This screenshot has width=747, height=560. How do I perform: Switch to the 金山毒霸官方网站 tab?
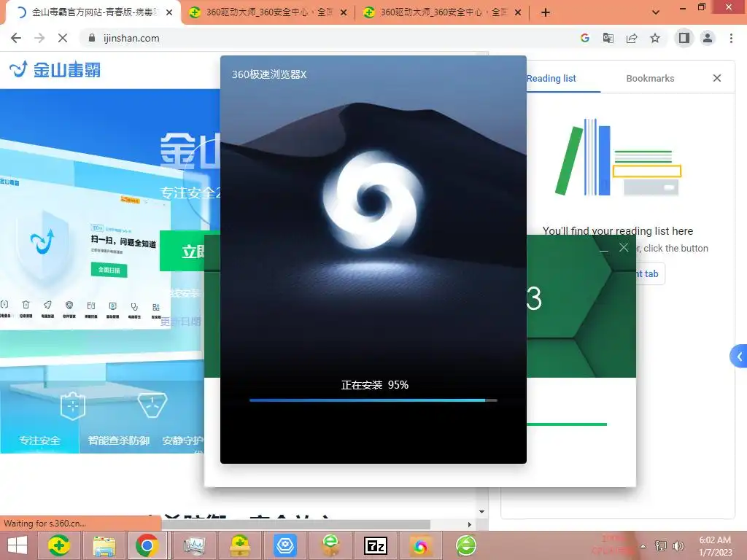tap(93, 12)
